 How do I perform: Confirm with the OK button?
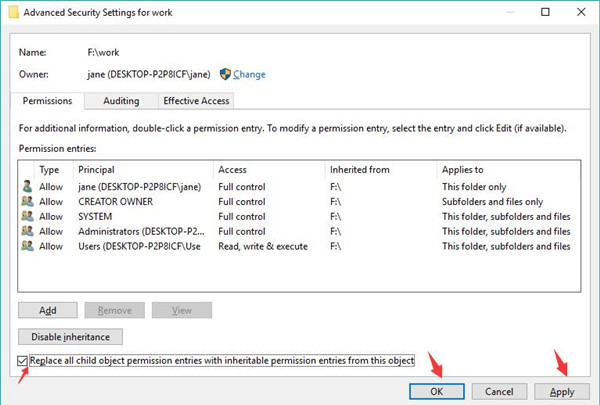tap(437, 391)
